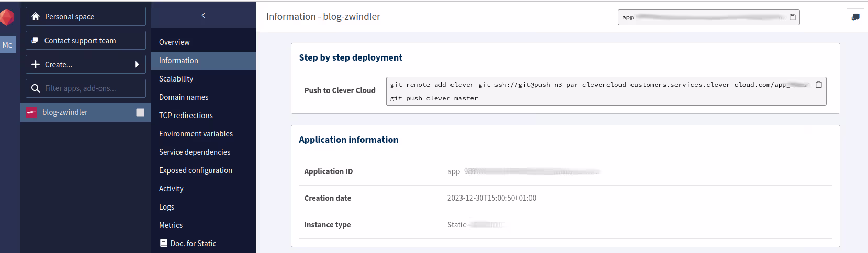
Task: Open the chat icon at top right
Action: 855,17
